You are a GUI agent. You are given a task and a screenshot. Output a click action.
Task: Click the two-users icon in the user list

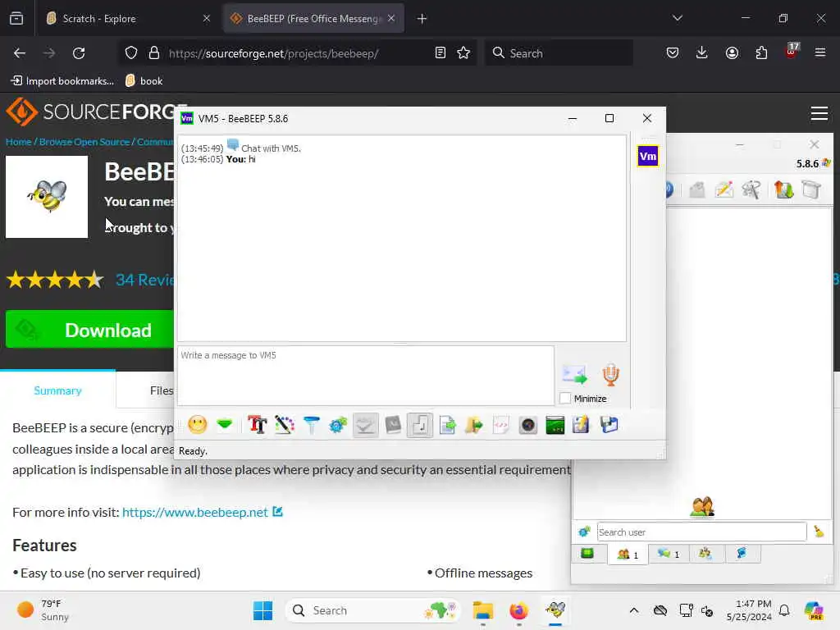(702, 506)
